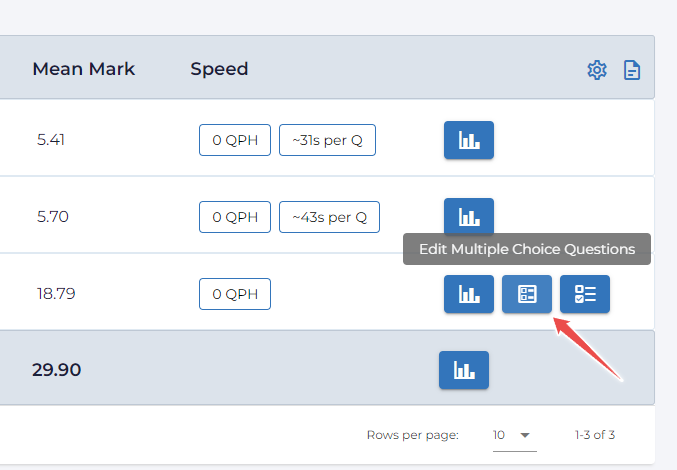
Task: Click the ~43s per Q badge
Action: coord(329,215)
